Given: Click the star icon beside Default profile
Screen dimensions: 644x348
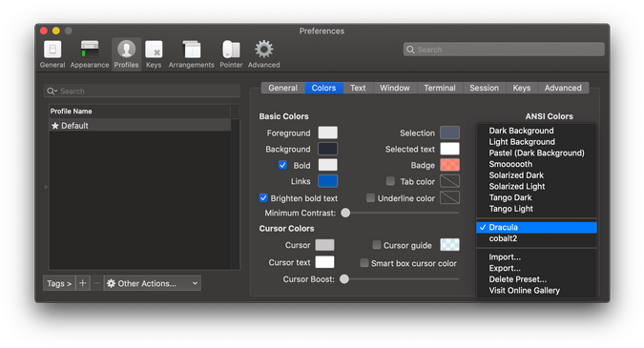Looking at the screenshot, I should click(55, 126).
